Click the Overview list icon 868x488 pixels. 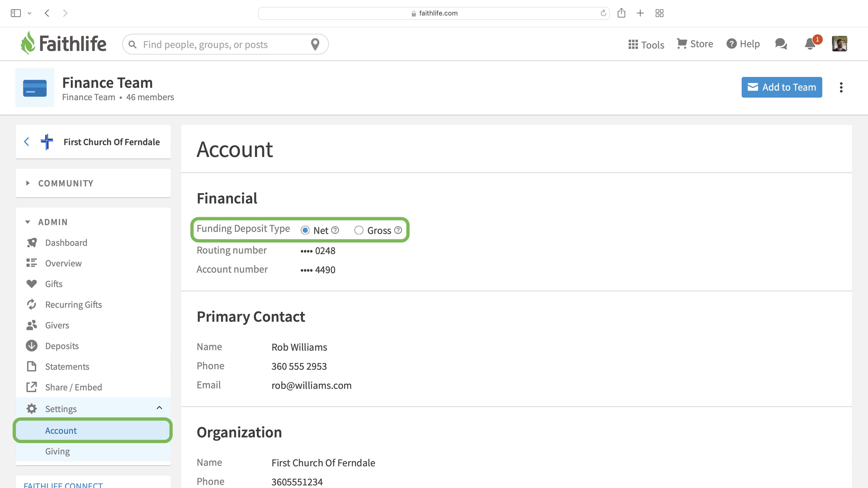32,263
